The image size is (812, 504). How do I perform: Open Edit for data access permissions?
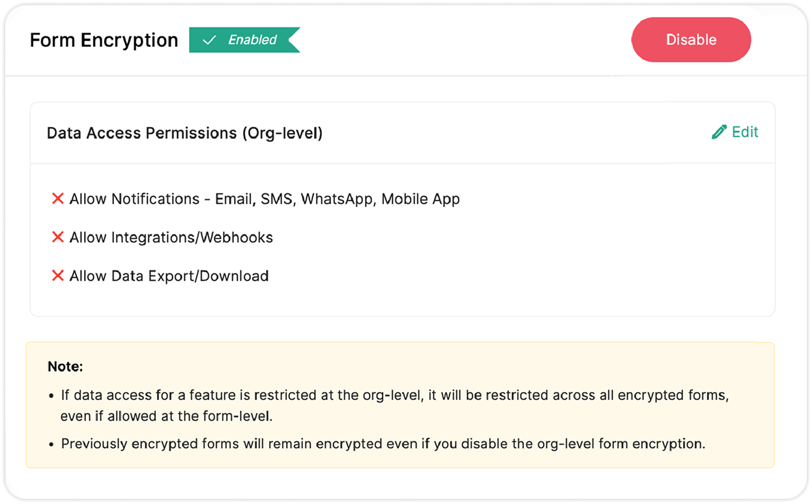pos(735,132)
